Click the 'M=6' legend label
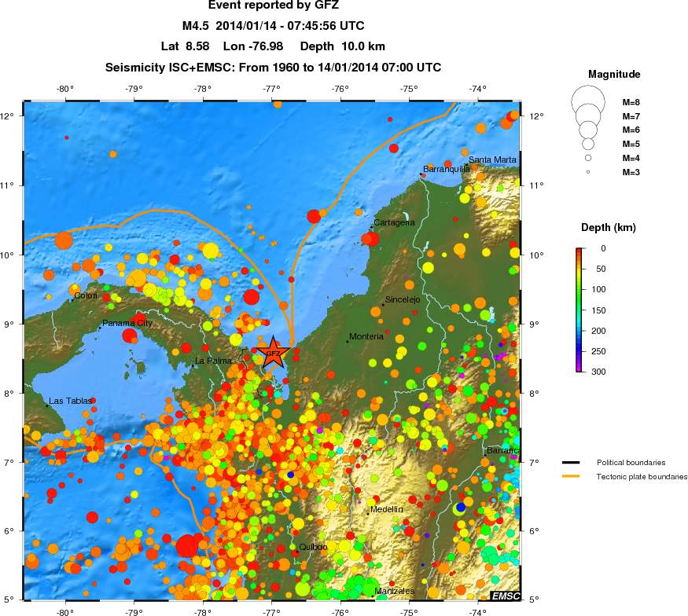 coord(631,130)
